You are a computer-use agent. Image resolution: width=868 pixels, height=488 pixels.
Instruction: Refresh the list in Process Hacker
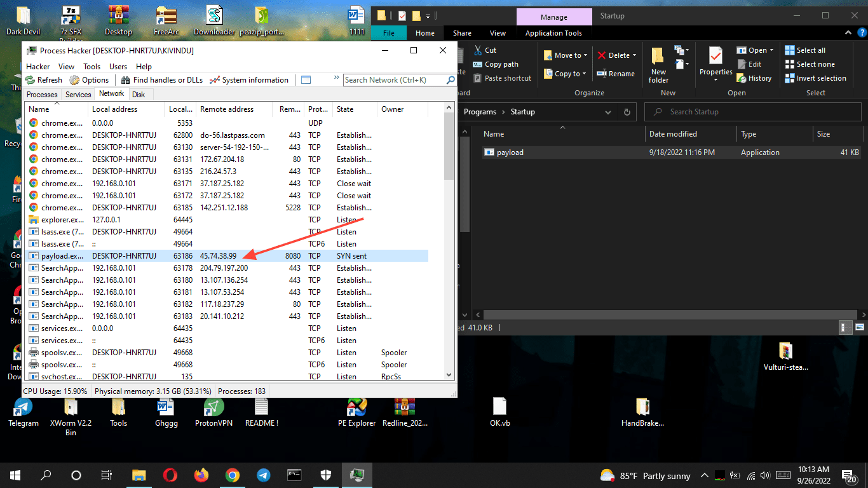43,79
